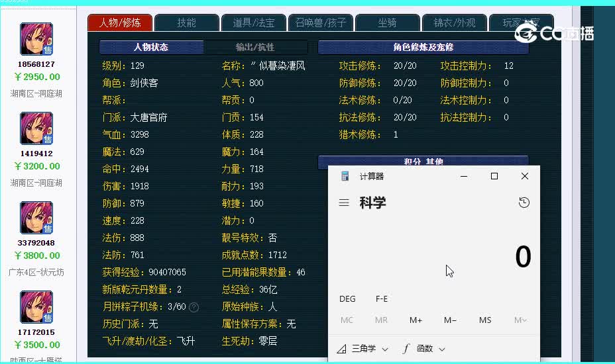Click the calculator app icon in title bar

(345, 176)
